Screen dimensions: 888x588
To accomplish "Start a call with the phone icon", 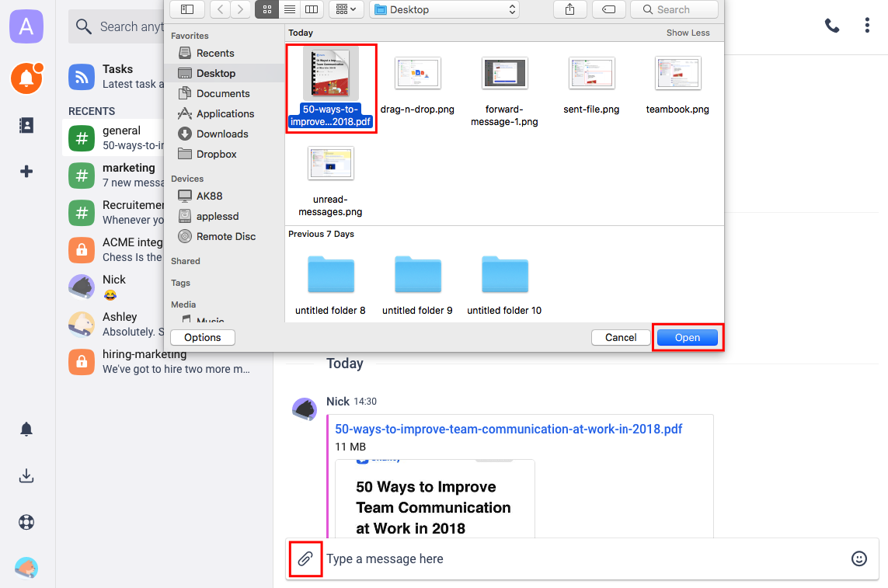I will pyautogui.click(x=832, y=26).
